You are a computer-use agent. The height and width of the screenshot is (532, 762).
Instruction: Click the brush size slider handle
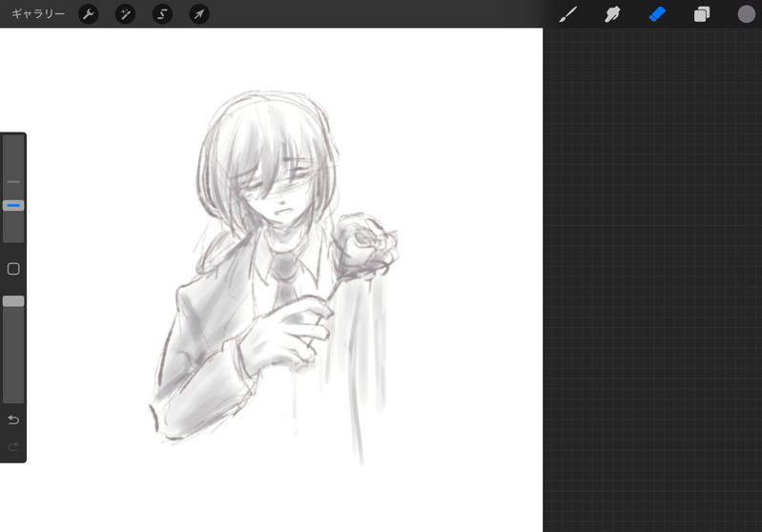(13, 206)
